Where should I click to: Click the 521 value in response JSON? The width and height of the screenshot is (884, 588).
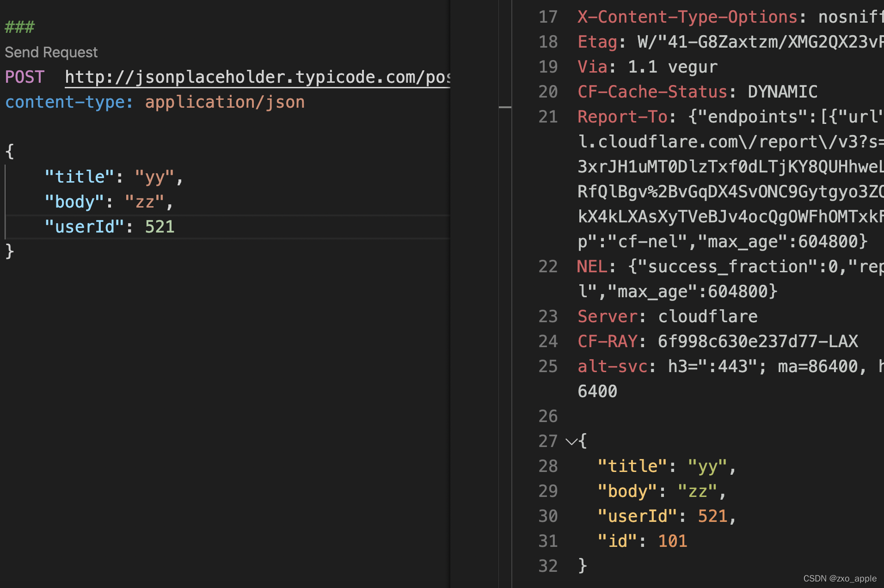point(712,516)
